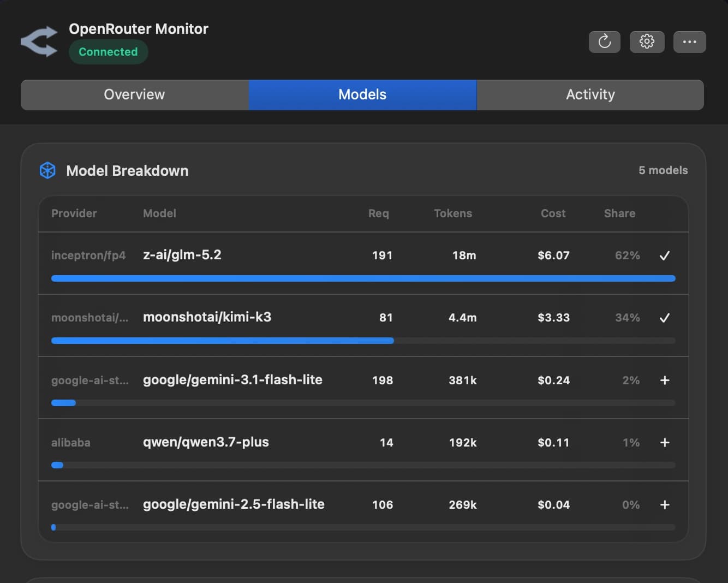Open the more options ellipsis menu

689,41
